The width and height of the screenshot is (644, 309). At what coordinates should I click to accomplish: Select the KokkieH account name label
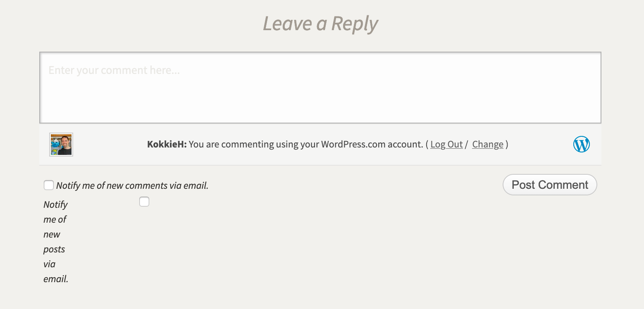click(165, 144)
